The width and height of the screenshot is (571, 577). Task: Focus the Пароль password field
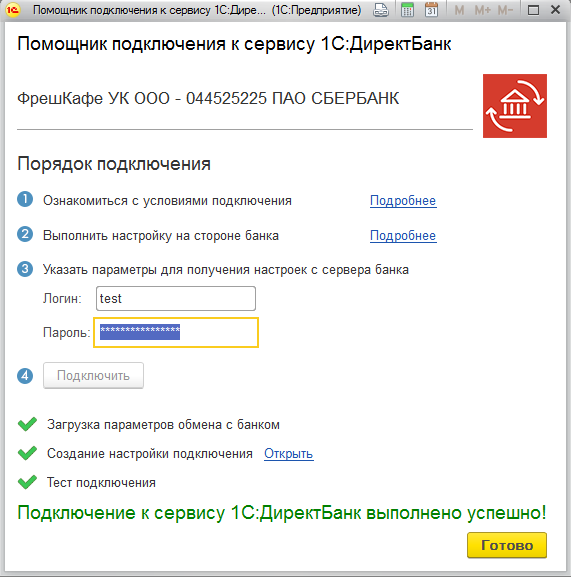[176, 332]
